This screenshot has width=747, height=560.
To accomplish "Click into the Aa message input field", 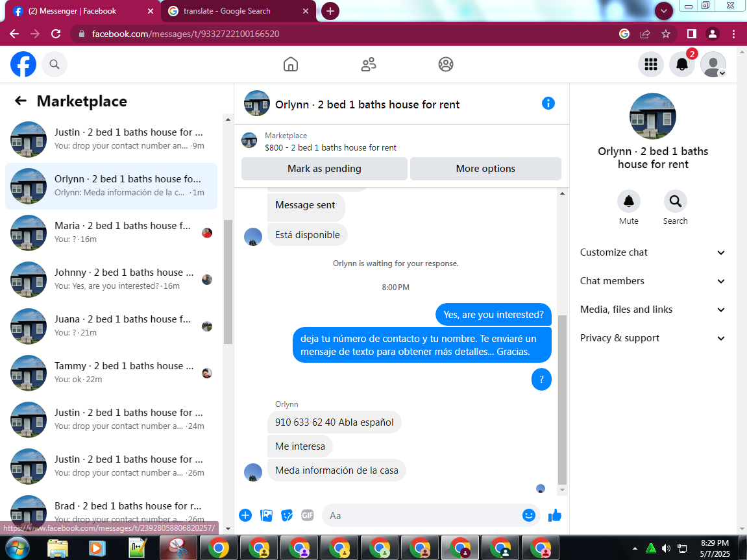I will pyautogui.click(x=422, y=515).
